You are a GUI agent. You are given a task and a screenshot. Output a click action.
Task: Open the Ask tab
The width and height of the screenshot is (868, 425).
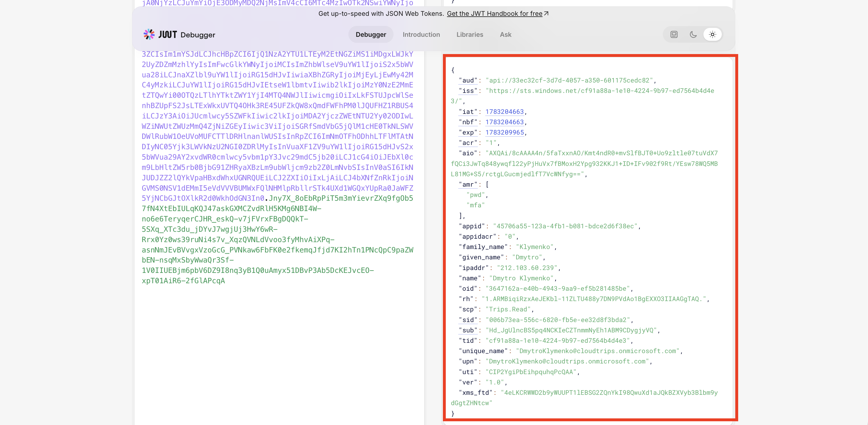506,35
